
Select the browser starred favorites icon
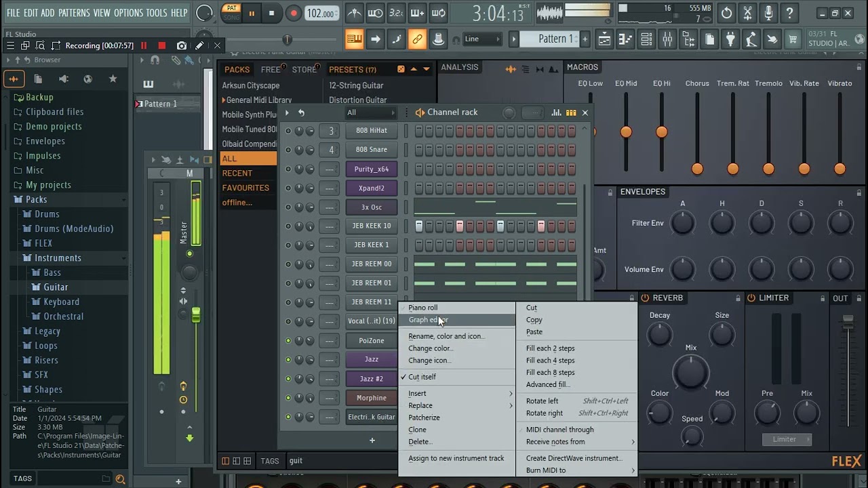[113, 79]
